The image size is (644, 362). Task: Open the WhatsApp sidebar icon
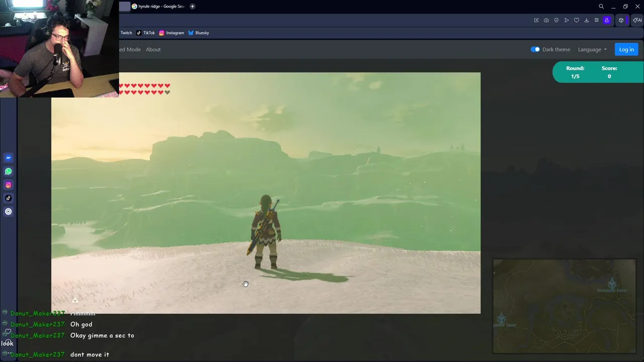point(8,171)
